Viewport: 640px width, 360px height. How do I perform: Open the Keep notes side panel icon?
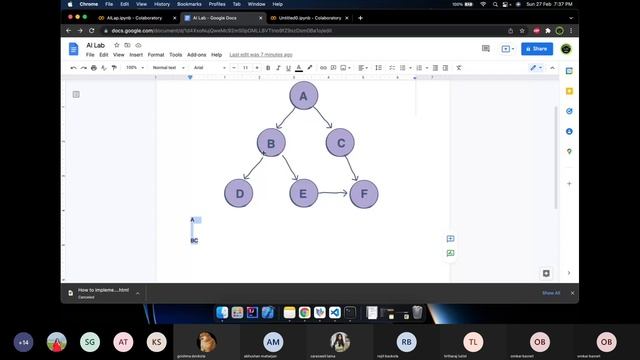tap(569, 91)
